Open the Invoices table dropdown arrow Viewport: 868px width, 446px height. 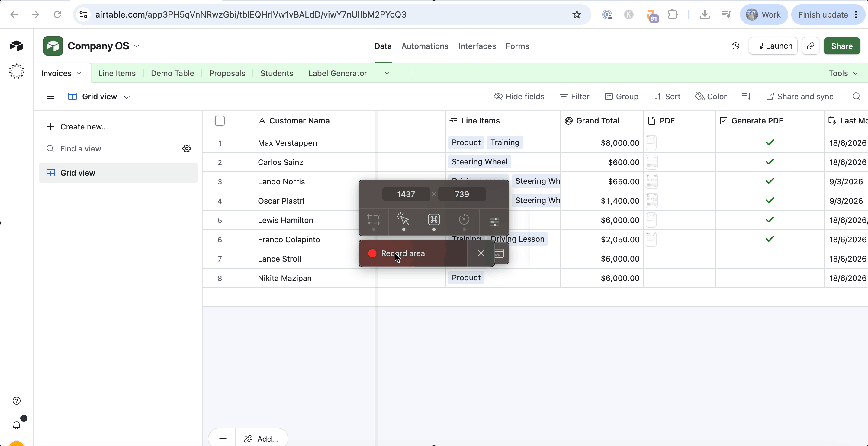(79, 73)
